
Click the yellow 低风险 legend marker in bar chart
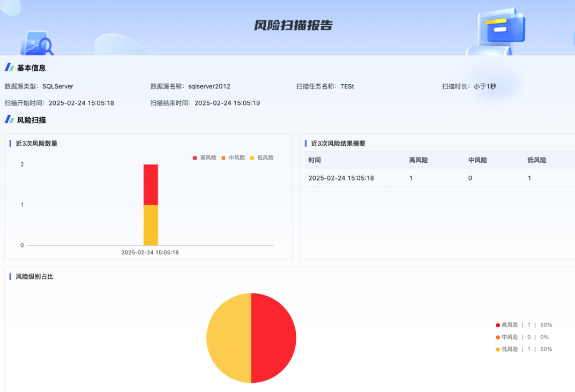(x=252, y=158)
